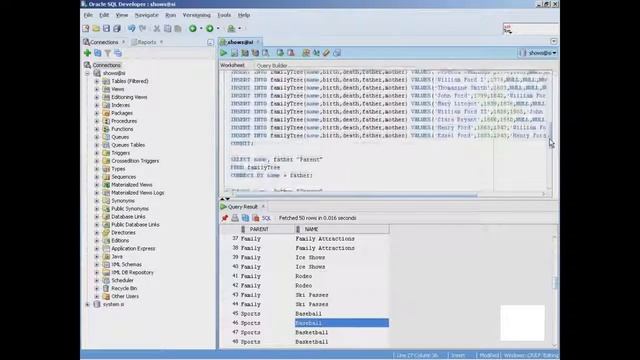
Task: Switch to the Query Builder tab
Action: 272,66
